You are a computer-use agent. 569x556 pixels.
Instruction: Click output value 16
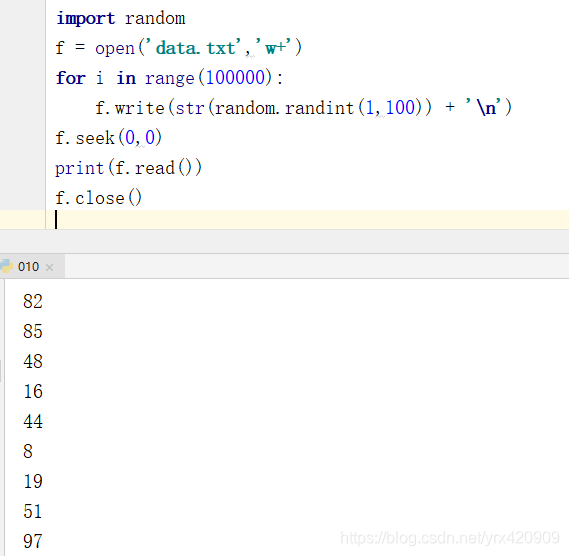click(x=33, y=391)
